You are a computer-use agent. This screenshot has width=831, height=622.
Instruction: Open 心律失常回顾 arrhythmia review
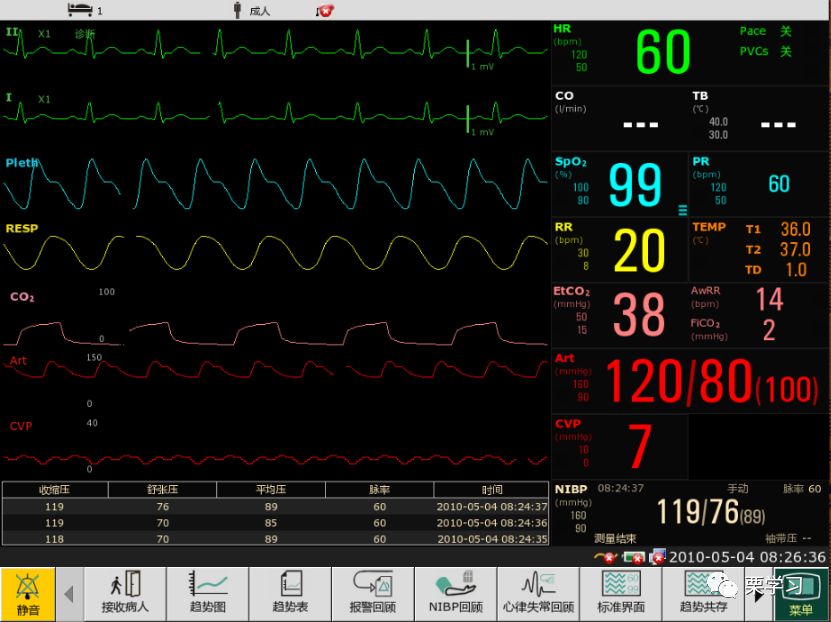tap(538, 594)
